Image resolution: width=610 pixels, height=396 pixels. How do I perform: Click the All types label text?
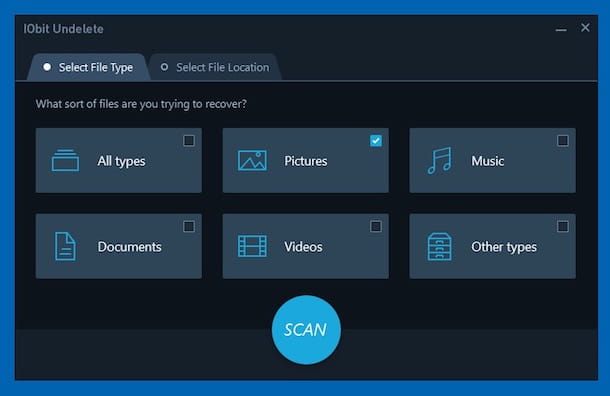(121, 161)
